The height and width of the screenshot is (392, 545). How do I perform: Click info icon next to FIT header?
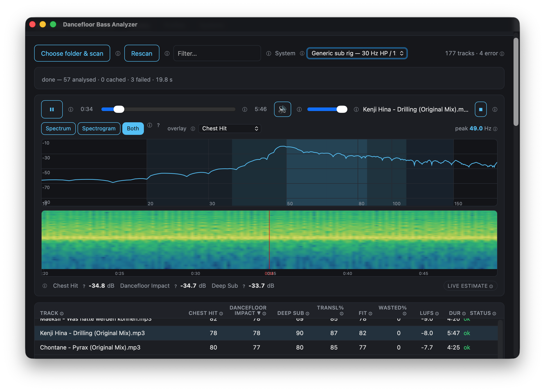(370, 314)
